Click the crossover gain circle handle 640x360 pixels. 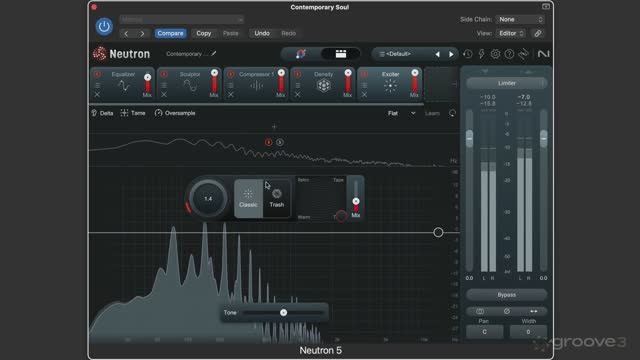tap(438, 232)
